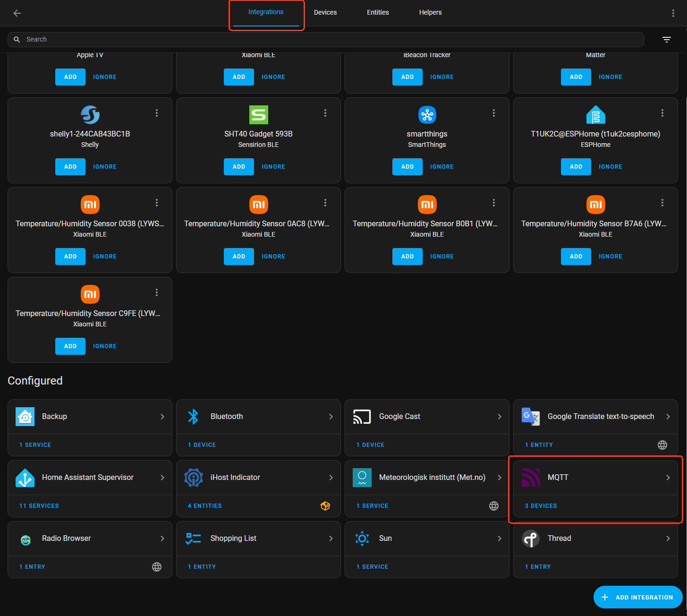Viewport: 687px width, 616px height.
Task: Open Bluetooth 1 device link
Action: (x=202, y=445)
